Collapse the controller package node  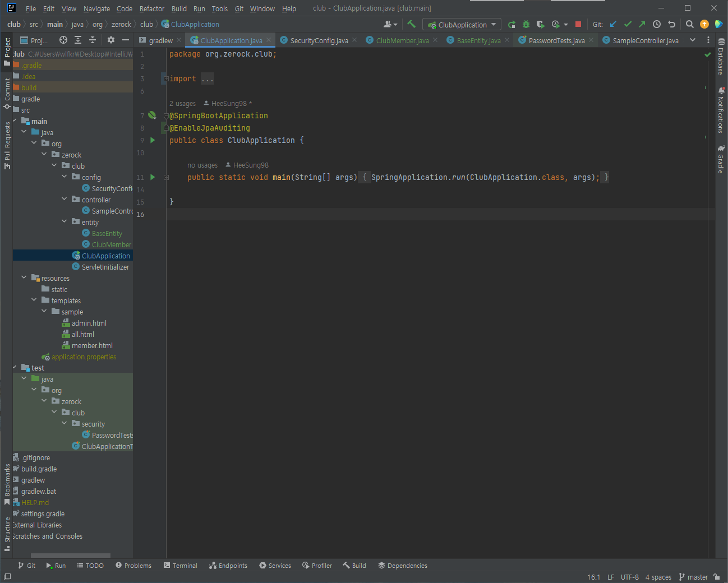pos(64,199)
